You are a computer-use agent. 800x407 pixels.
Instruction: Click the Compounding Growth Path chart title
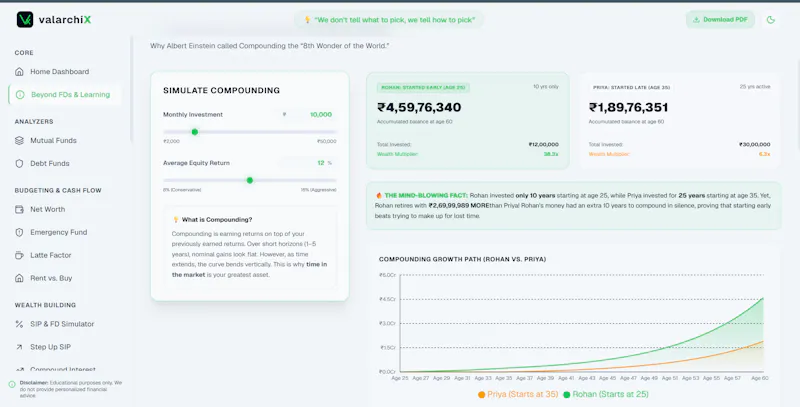(x=462, y=259)
